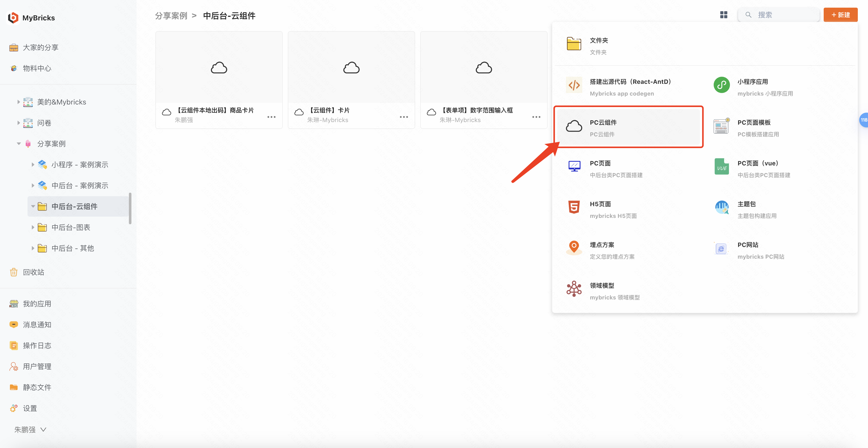Choose 小程序应用 green icon
This screenshot has height=448, width=868.
tap(722, 85)
